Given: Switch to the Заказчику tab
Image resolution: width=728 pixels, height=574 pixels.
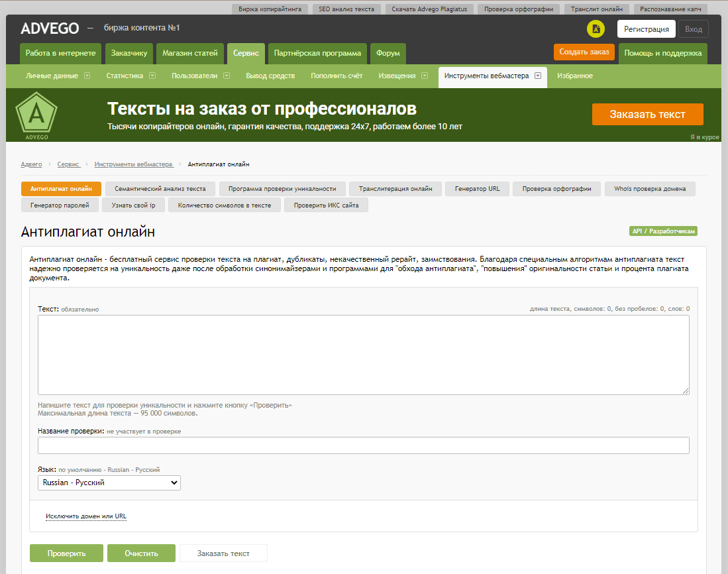Looking at the screenshot, I should (129, 54).
